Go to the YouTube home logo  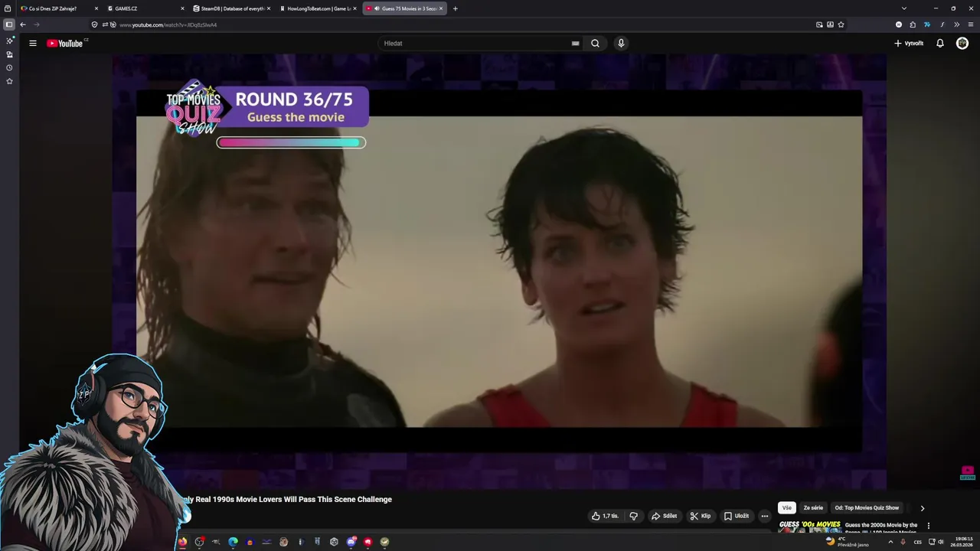click(67, 43)
